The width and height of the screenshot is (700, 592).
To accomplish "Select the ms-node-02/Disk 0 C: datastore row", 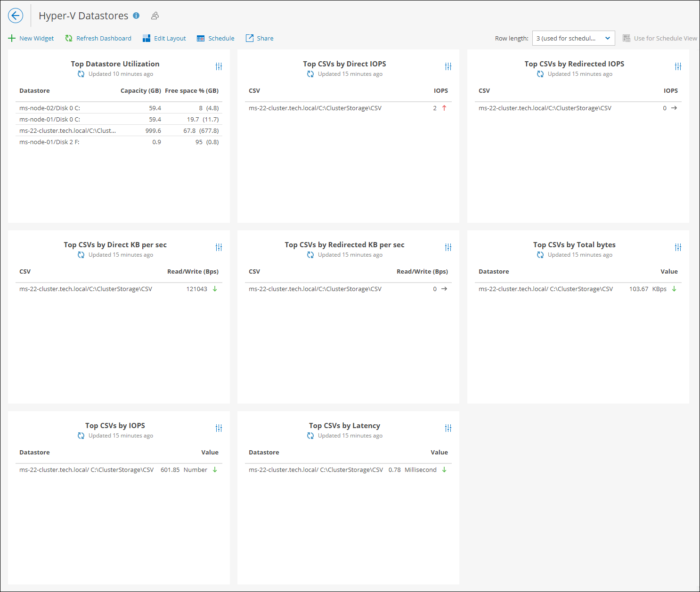I will point(119,108).
